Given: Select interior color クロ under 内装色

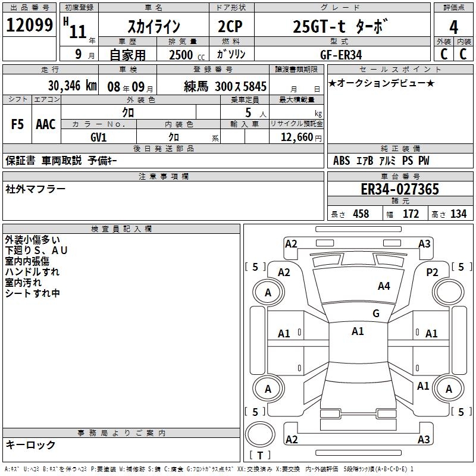Looking at the screenshot, I should click(174, 137).
